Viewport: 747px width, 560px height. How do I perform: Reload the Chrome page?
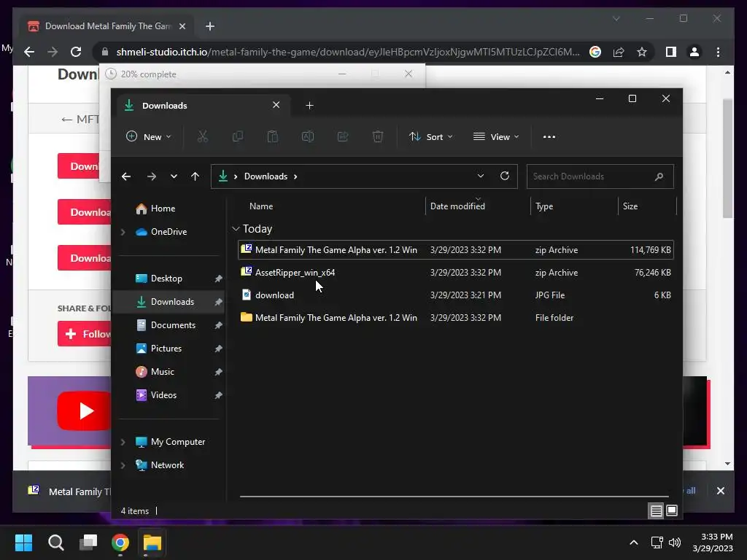tap(76, 52)
